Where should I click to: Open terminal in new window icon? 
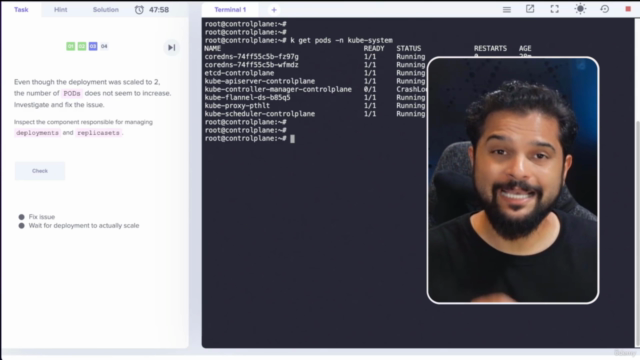[x=530, y=9]
